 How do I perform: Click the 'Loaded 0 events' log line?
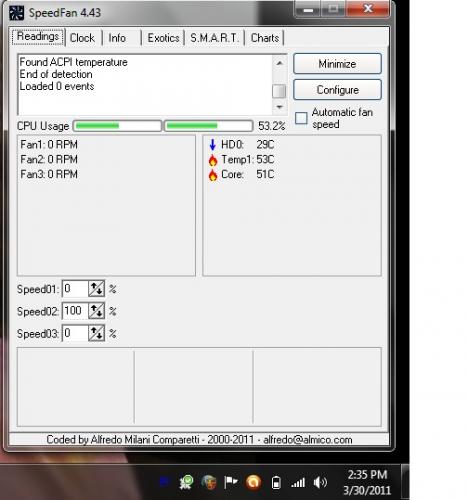(57, 86)
